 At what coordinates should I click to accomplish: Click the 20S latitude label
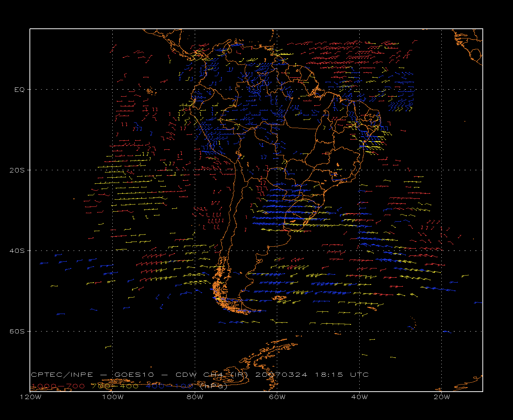[17, 170]
